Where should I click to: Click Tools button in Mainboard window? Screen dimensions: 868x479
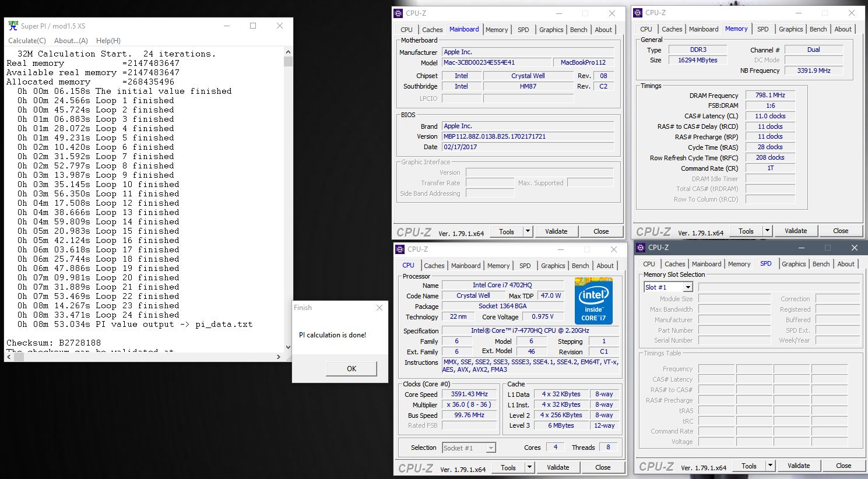tap(507, 231)
